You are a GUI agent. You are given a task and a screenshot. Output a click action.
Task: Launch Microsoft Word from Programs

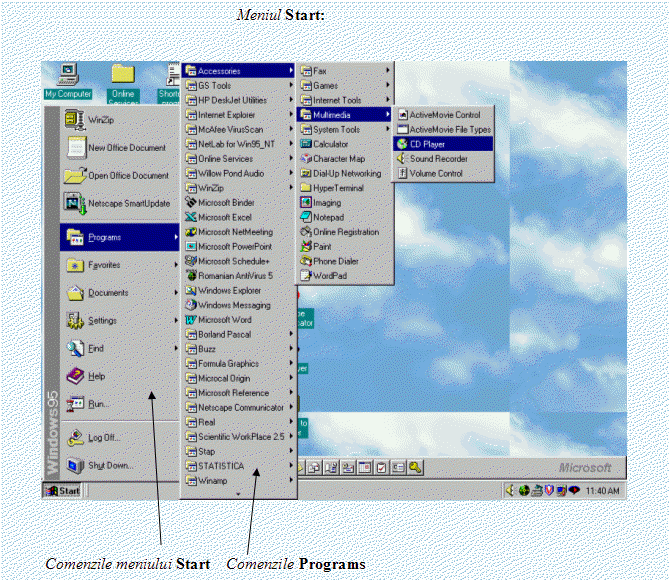pos(239,320)
